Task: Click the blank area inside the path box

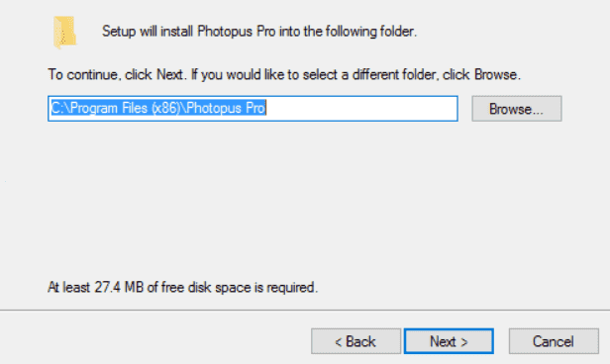Action: coord(361,109)
